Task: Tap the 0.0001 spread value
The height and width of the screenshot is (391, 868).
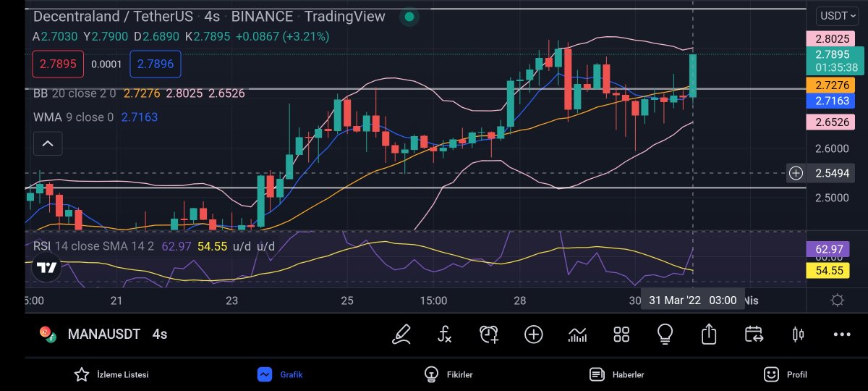Action: pos(106,64)
